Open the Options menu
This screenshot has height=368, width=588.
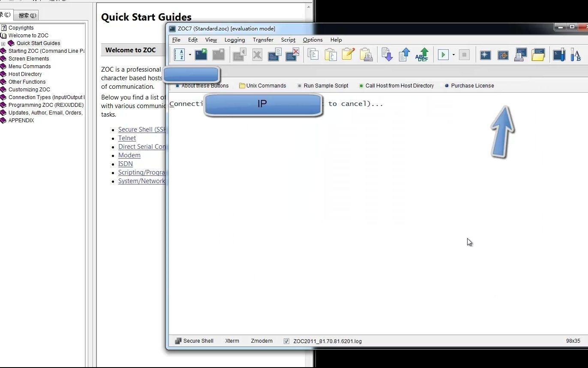pyautogui.click(x=313, y=40)
